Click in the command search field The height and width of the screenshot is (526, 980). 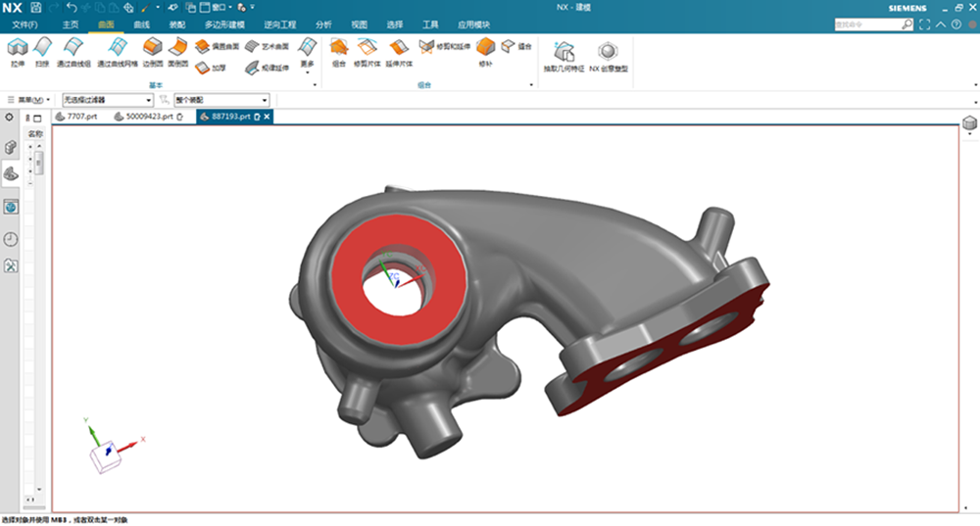point(867,24)
